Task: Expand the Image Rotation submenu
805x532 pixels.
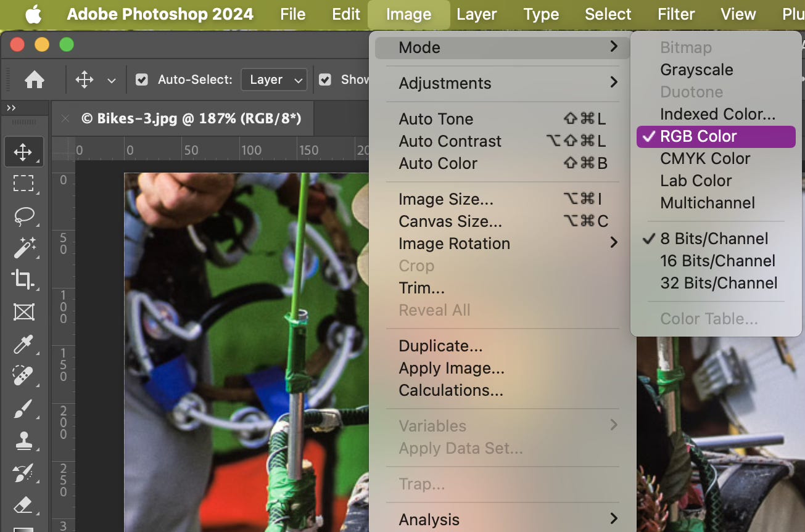Action: pyautogui.click(x=502, y=243)
